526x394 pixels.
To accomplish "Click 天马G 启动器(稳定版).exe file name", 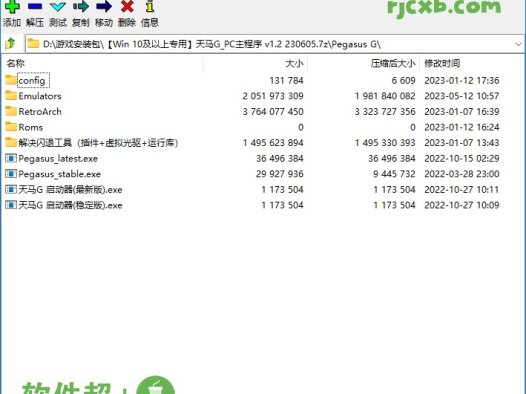I will coord(70,205).
